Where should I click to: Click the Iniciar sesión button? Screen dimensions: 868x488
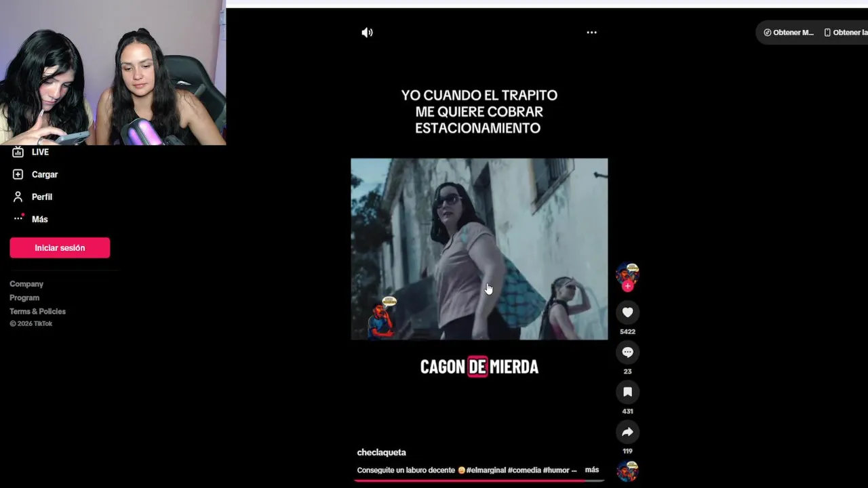coord(60,247)
